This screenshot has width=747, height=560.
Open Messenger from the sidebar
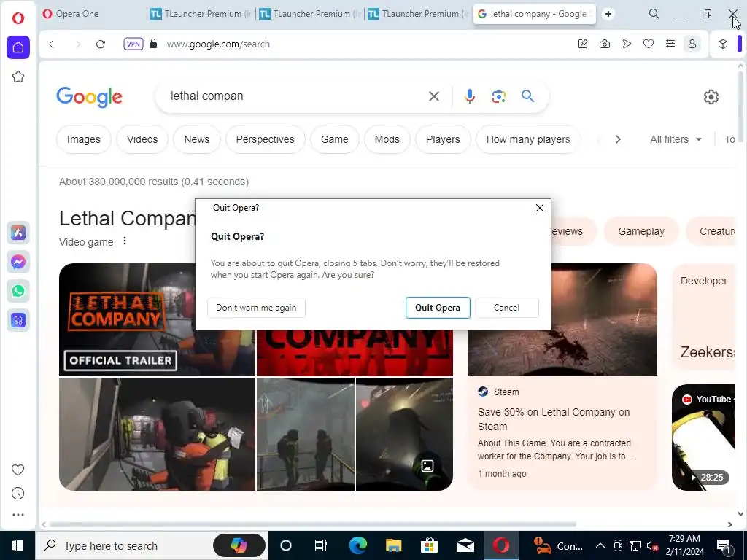tap(18, 262)
